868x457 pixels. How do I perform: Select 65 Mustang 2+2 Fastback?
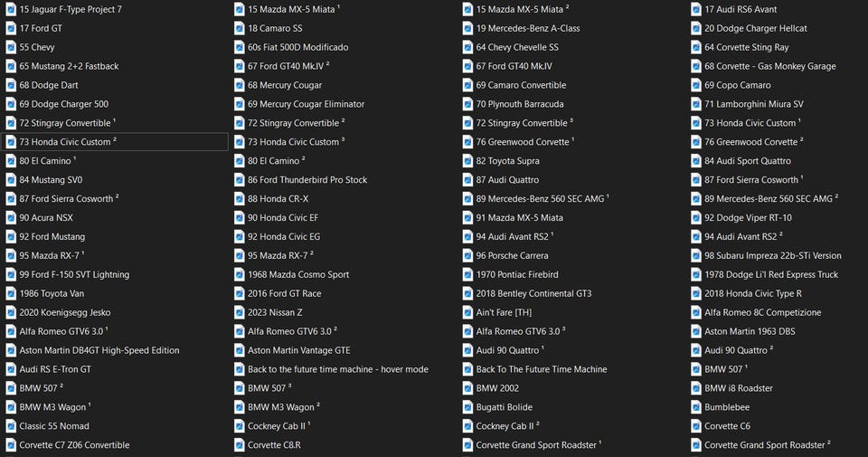70,66
